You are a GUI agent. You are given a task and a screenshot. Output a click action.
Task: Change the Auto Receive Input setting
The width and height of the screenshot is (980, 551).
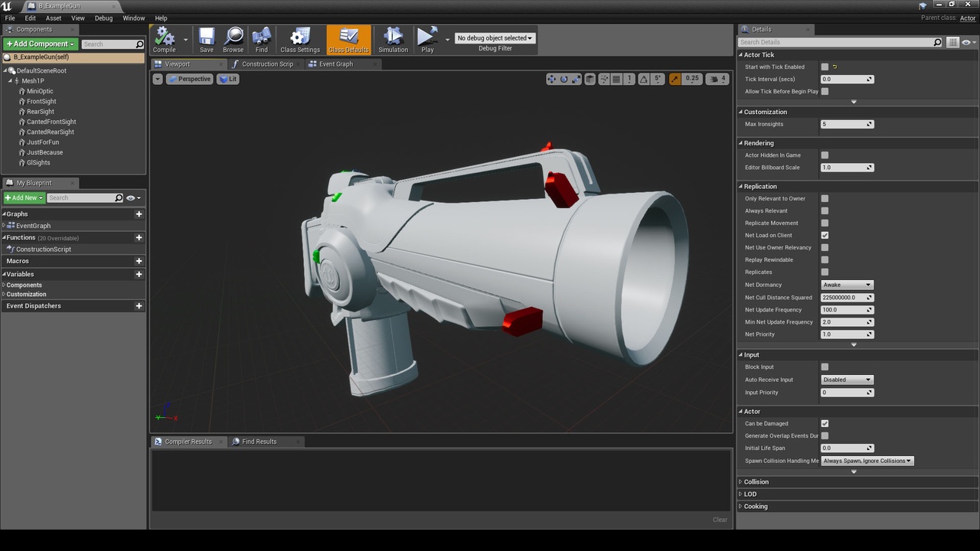tap(847, 380)
